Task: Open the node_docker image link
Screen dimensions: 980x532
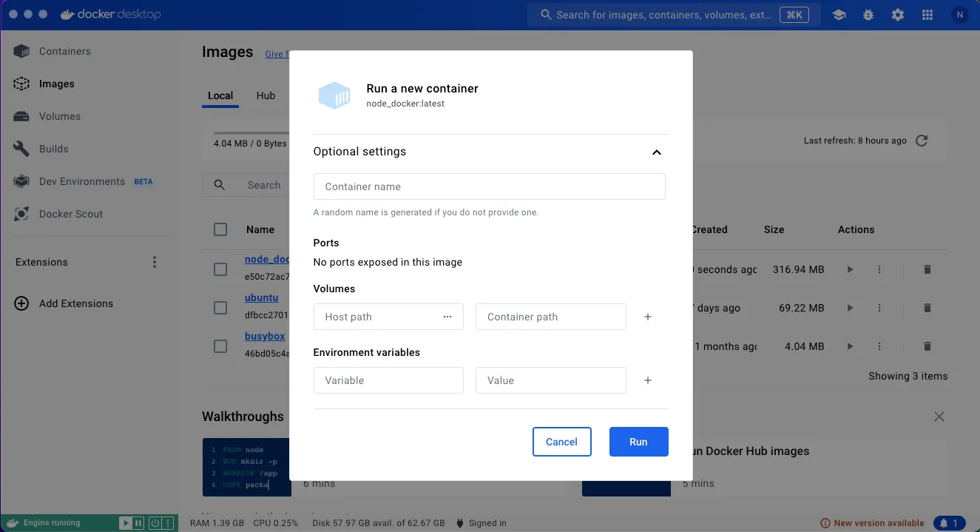Action: pos(267,259)
